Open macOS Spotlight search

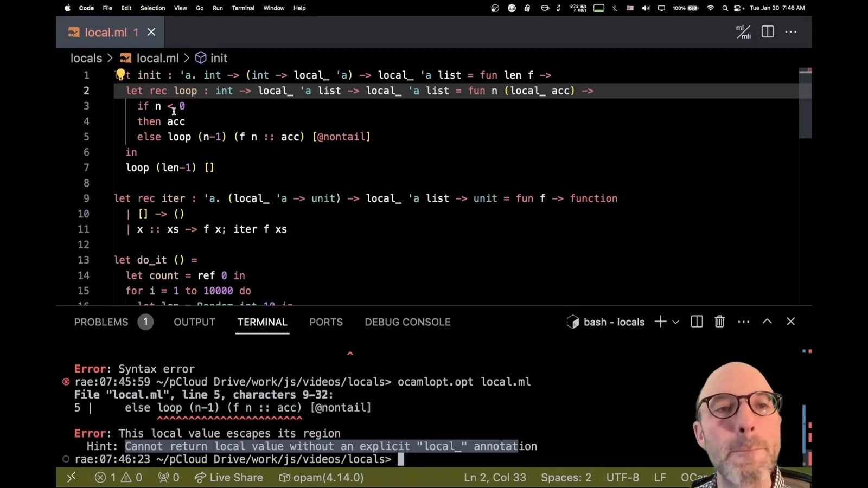coord(725,8)
